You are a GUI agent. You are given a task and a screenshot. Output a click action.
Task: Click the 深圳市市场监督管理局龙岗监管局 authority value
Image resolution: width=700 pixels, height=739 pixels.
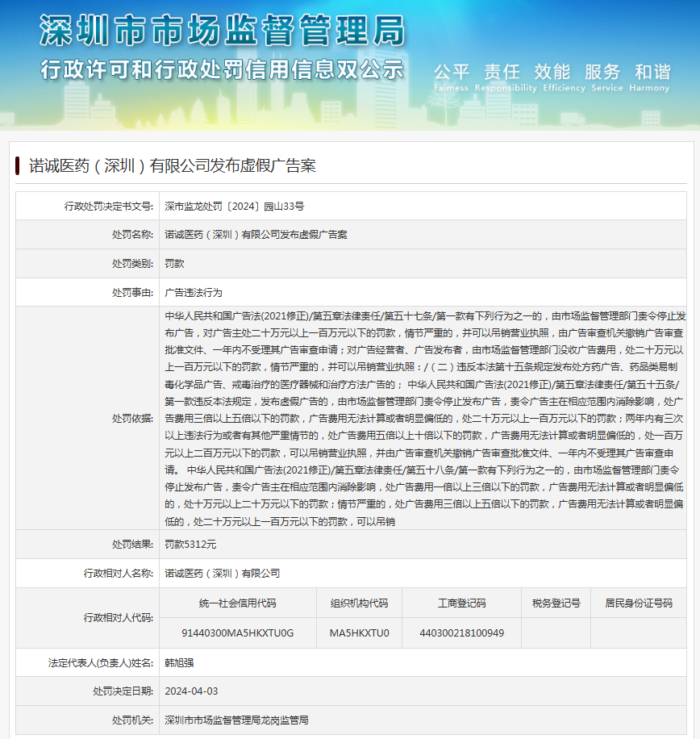point(236,720)
